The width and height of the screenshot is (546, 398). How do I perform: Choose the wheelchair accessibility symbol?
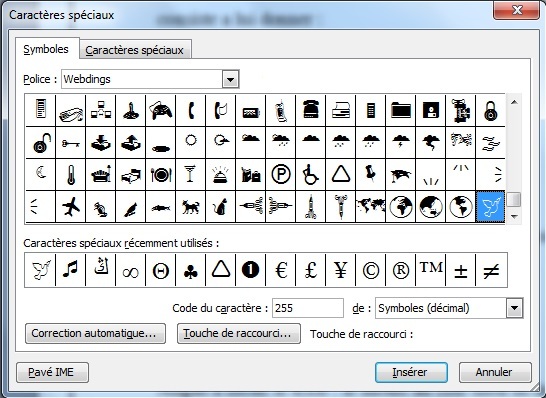pyautogui.click(x=311, y=175)
